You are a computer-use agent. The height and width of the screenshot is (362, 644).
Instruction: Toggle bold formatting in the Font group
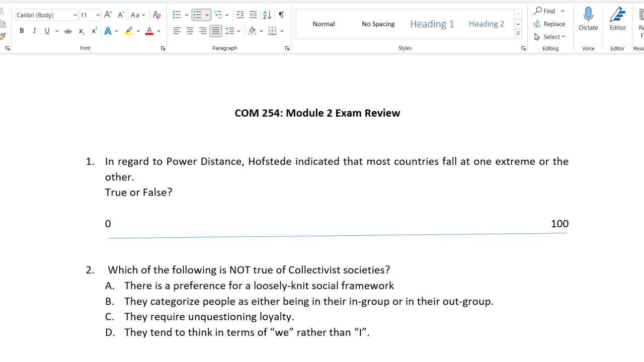click(22, 31)
